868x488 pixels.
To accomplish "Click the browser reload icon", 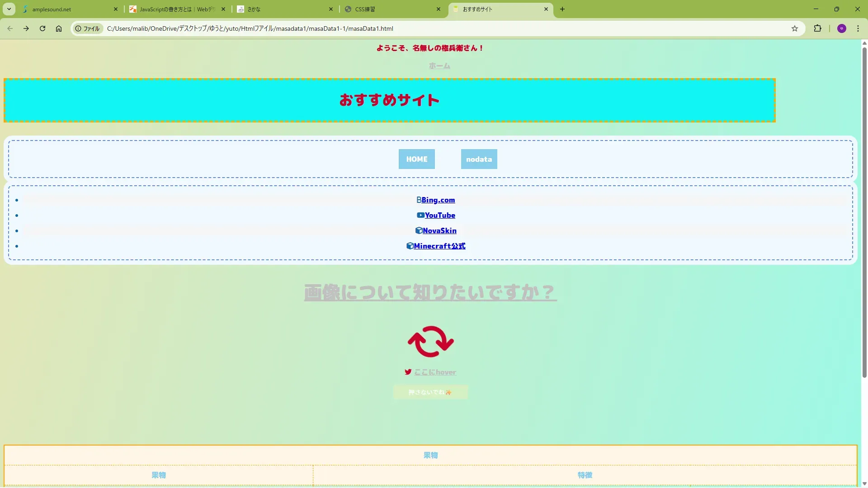I will [x=42, y=28].
